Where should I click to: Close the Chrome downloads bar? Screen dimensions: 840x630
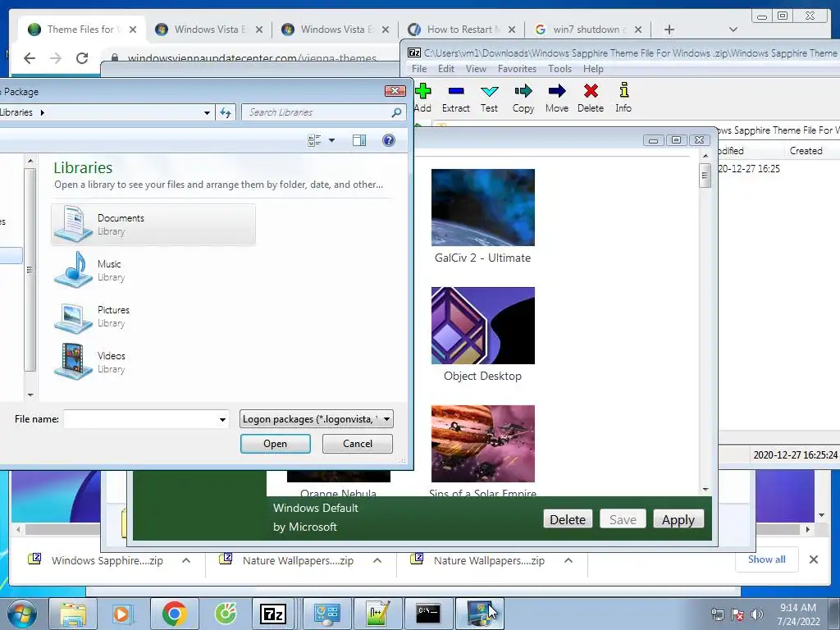[x=813, y=559]
